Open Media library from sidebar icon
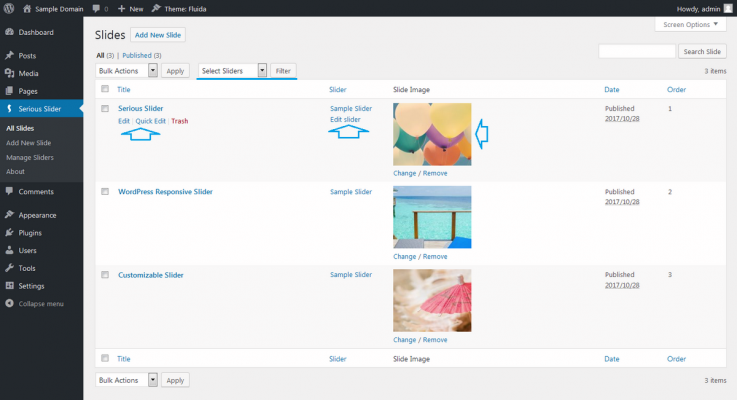737x400 pixels. (9, 73)
